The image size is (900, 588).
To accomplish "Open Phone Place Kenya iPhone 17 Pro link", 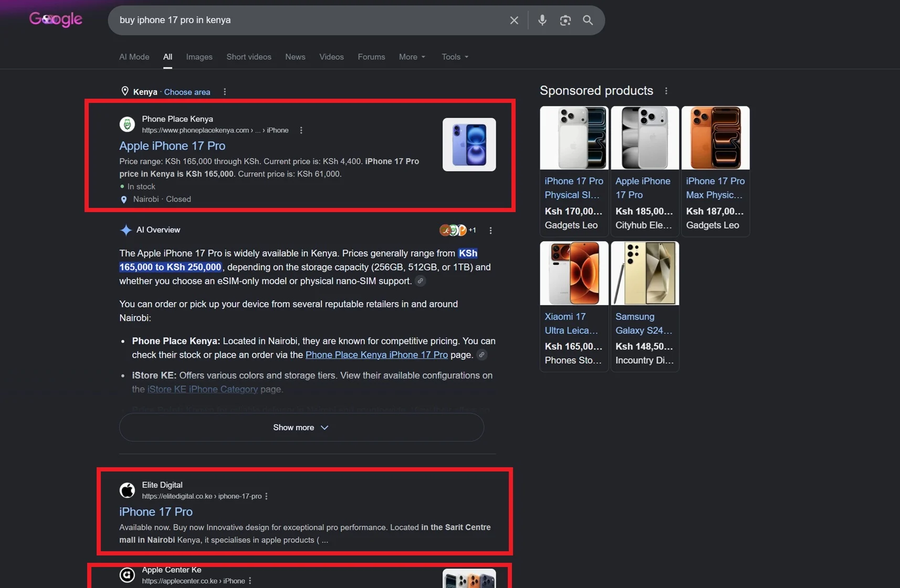I will (376, 355).
